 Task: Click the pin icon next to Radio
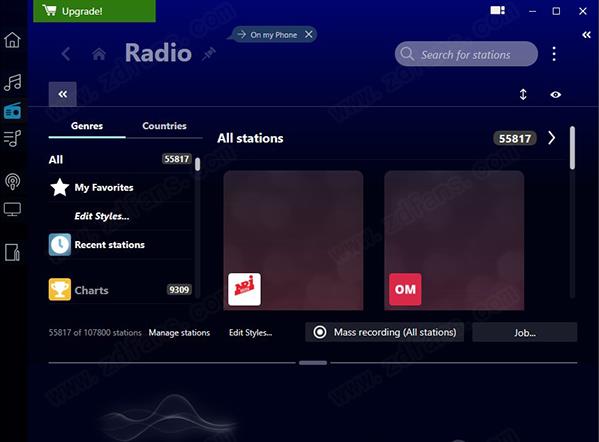coord(209,54)
